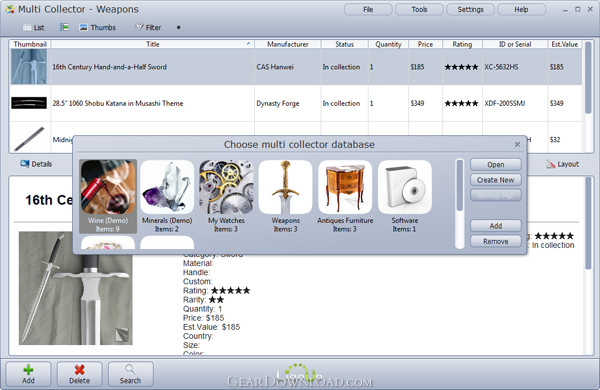Select the Antiques Furniture database

[x=345, y=196]
